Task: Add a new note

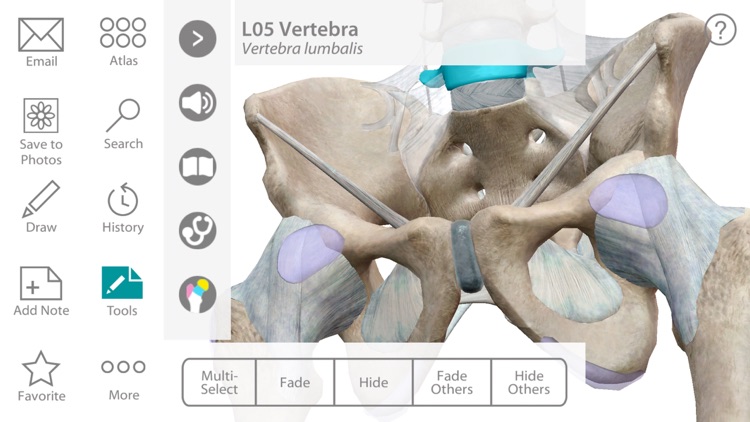Action: point(41,291)
